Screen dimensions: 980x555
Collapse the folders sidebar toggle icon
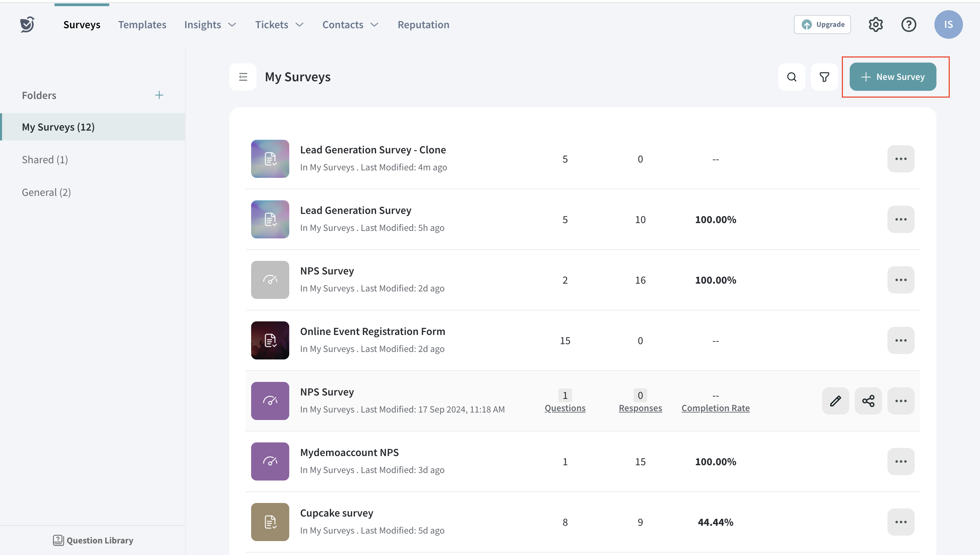243,77
